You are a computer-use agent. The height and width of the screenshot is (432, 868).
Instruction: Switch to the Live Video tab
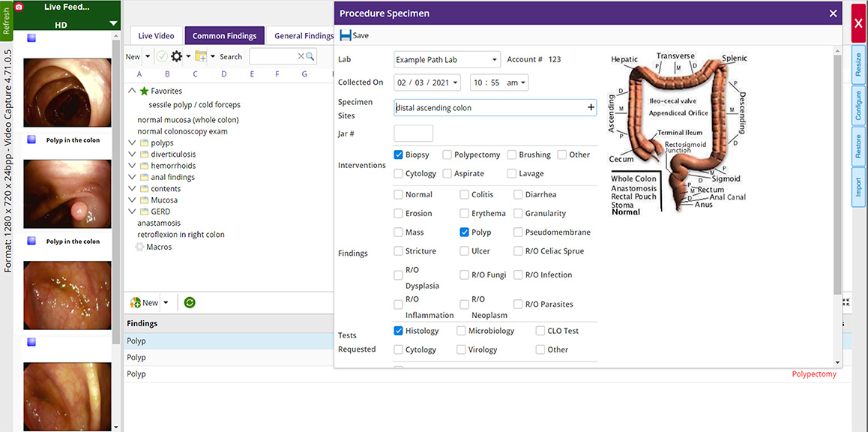point(156,36)
